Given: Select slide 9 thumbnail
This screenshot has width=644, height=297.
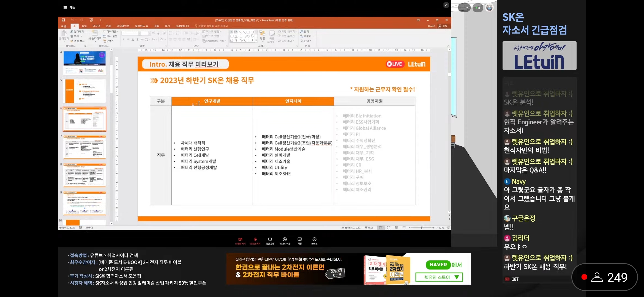Looking at the screenshot, I should (84, 203).
